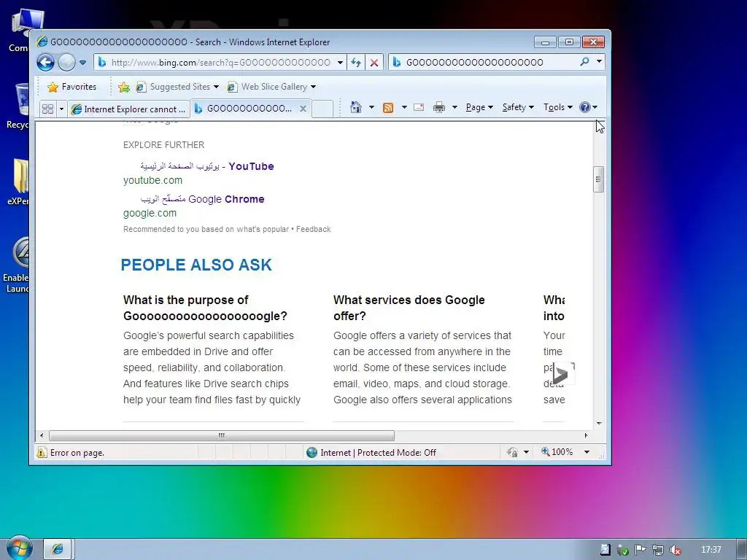
Task: Select the GOOOOOOOOOOO Bing search tab
Action: 244,109
